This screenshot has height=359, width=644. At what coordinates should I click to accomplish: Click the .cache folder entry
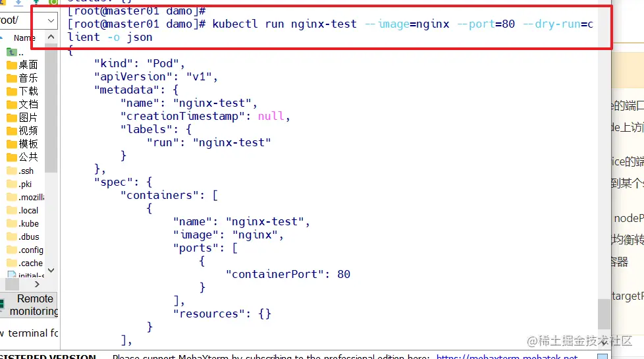pyautogui.click(x=24, y=263)
